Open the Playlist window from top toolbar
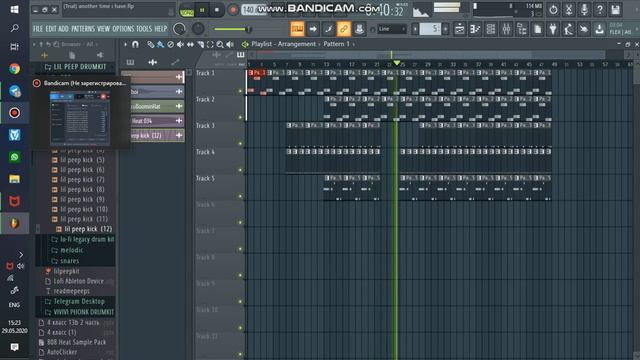 [460, 29]
